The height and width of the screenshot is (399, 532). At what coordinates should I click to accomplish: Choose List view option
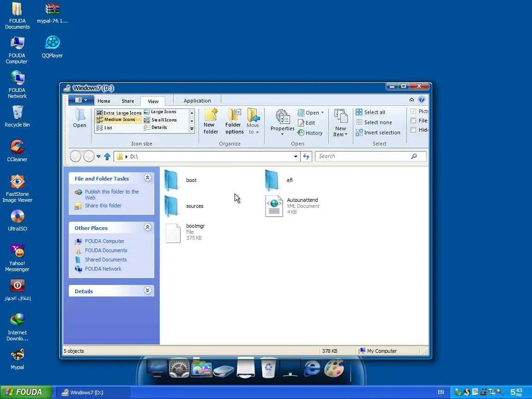pos(104,128)
